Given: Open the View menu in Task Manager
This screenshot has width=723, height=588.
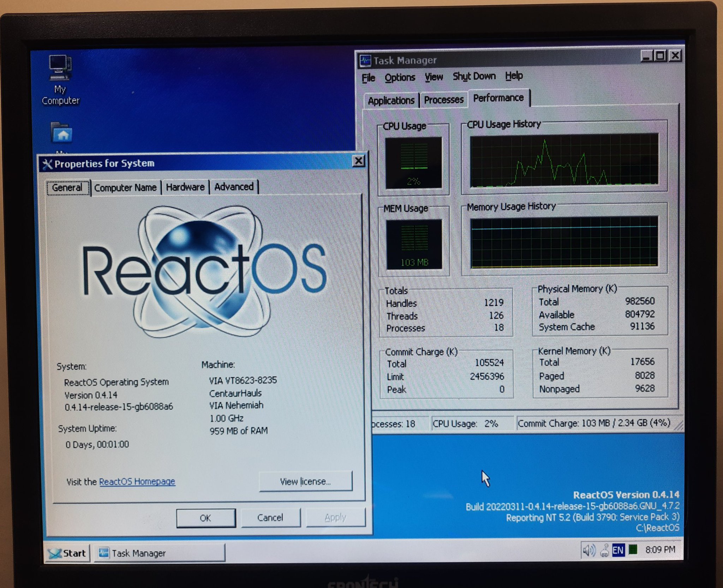Looking at the screenshot, I should pos(433,77).
